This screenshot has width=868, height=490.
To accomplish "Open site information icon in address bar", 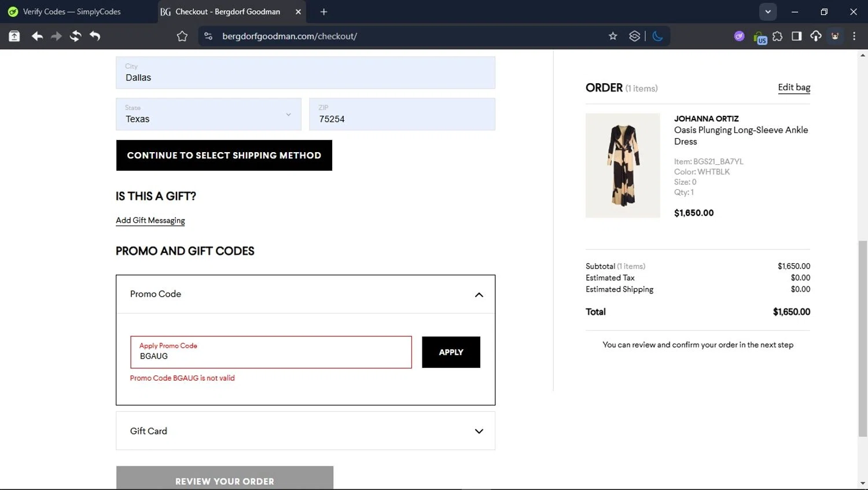I will click(208, 36).
